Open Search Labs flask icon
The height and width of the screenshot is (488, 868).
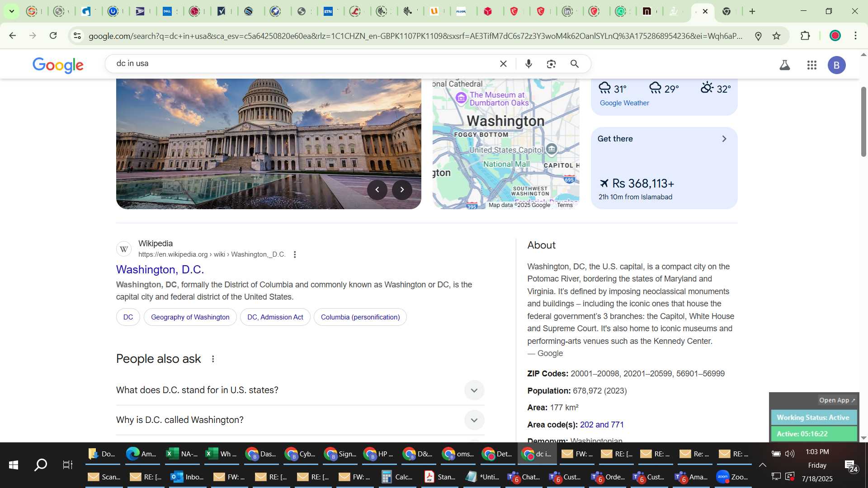click(x=785, y=65)
